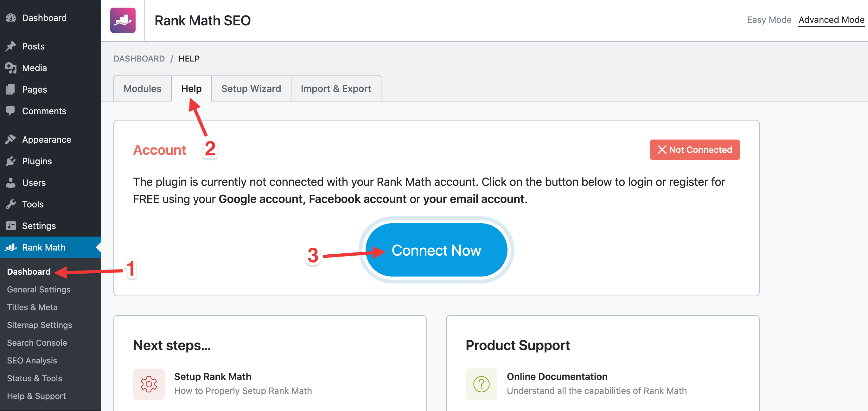Viewport: 868px width, 411px height.
Task: Click the DASHBOARD breadcrumb link
Action: (139, 58)
